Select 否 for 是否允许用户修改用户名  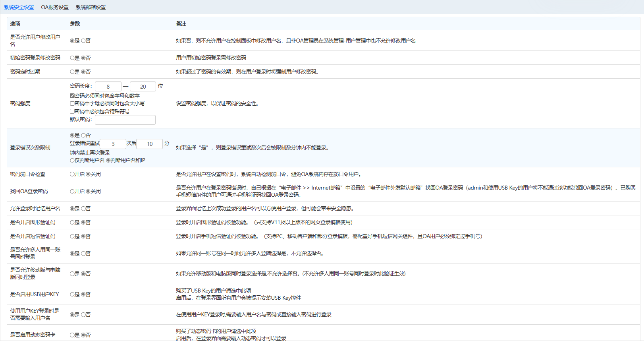(83, 41)
